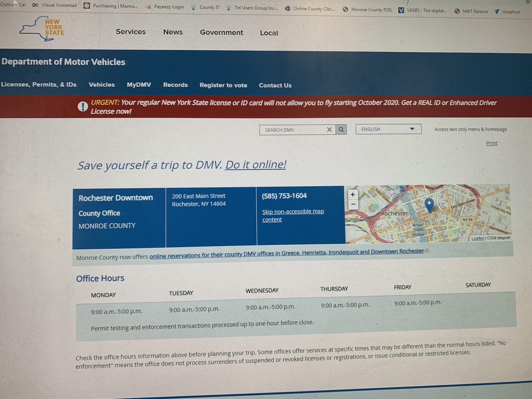Click the urgent alert exclamation icon

point(83,107)
